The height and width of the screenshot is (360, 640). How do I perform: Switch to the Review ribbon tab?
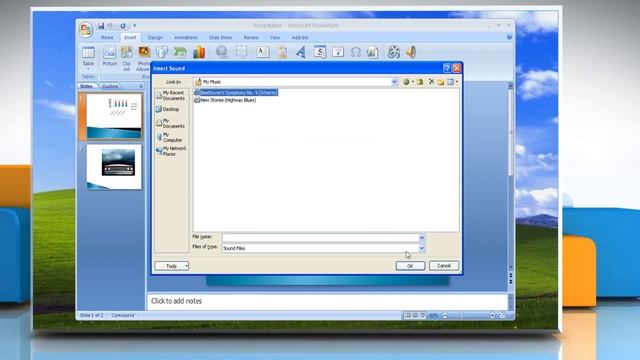[x=251, y=38]
